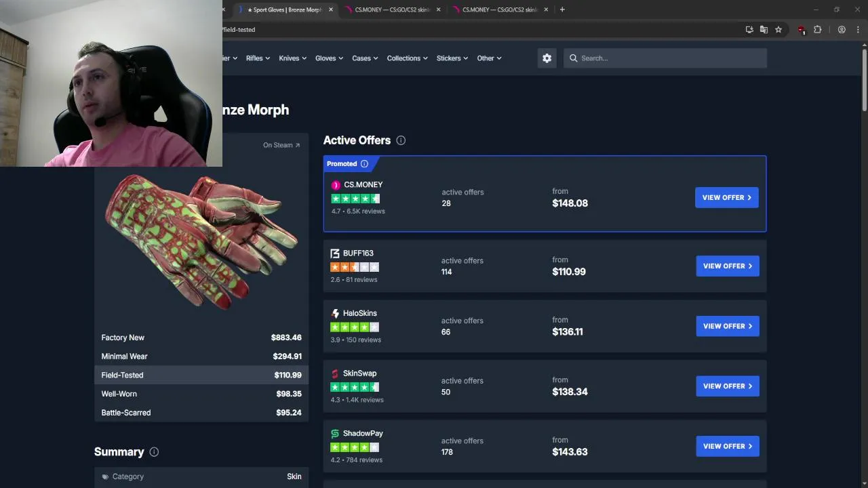Select Factory New wear row
Image resolution: width=868 pixels, height=488 pixels.
[x=201, y=338]
